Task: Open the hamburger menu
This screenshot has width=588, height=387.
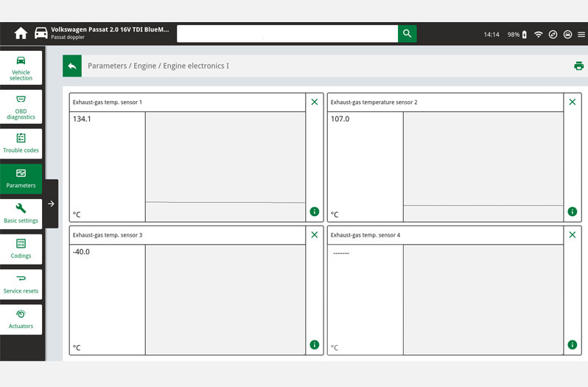Action: pyautogui.click(x=581, y=34)
